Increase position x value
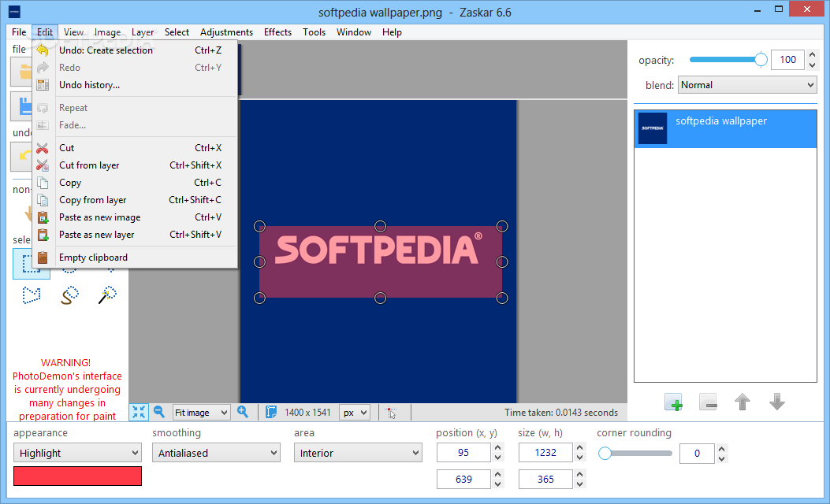 tap(497, 448)
